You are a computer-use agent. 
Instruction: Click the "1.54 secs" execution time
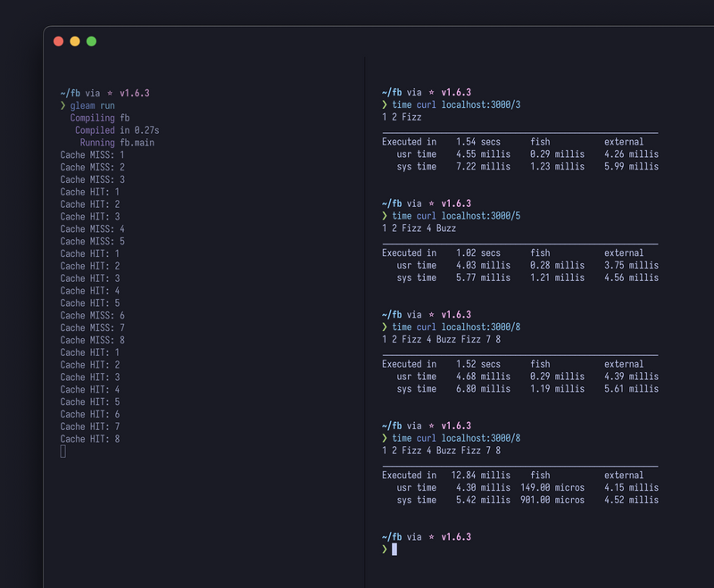point(478,142)
